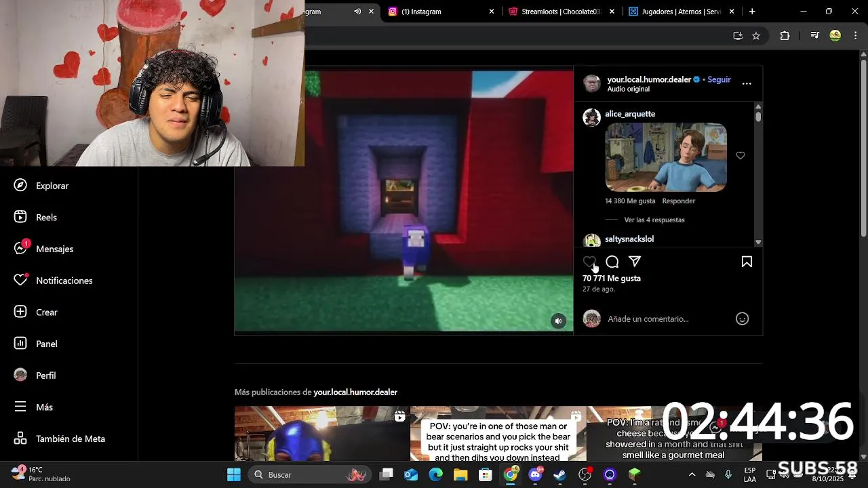Open the Windows Start menu
The width and height of the screenshot is (868, 488).
click(x=234, y=474)
